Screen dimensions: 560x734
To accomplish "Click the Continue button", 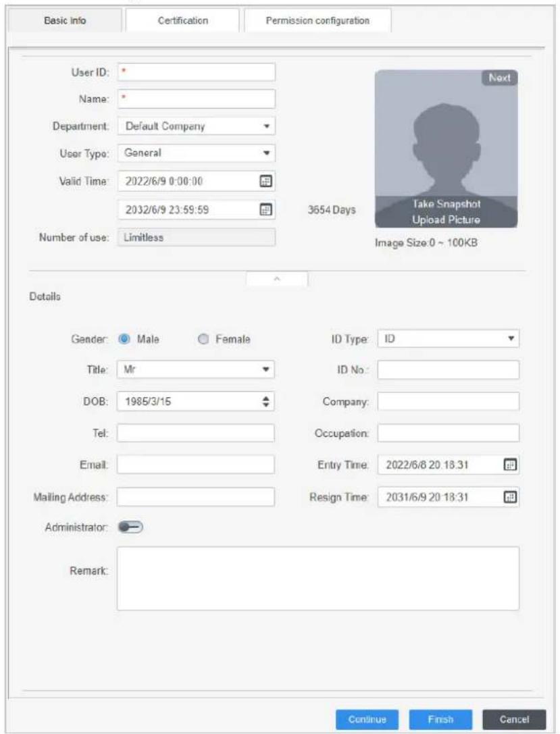I will coord(367,720).
